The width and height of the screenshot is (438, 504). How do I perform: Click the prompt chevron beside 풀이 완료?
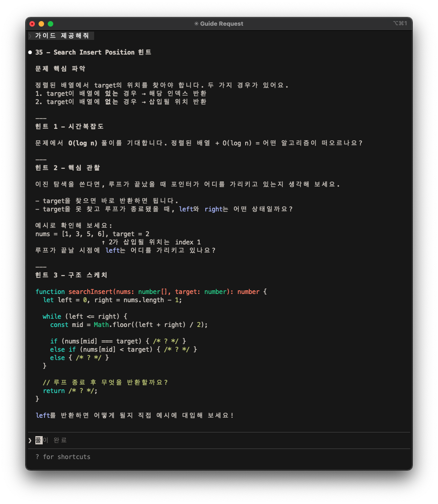[x=30, y=440]
